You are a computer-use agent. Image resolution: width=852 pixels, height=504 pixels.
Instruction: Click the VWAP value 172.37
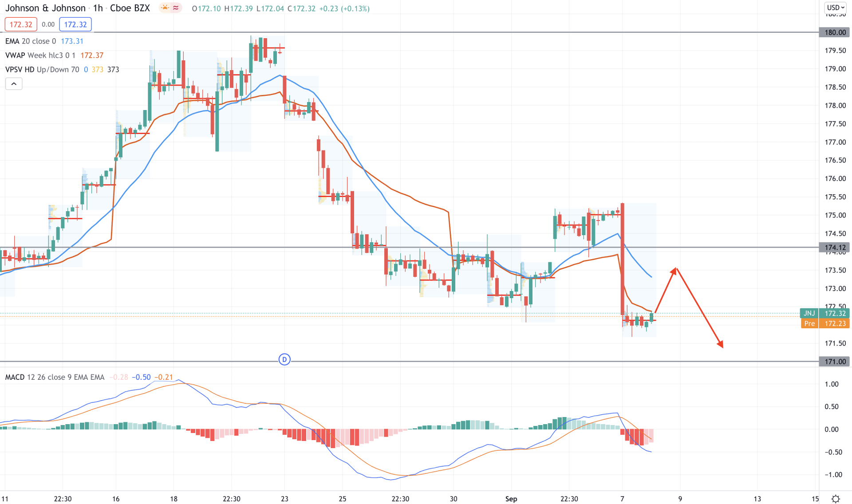pos(92,55)
